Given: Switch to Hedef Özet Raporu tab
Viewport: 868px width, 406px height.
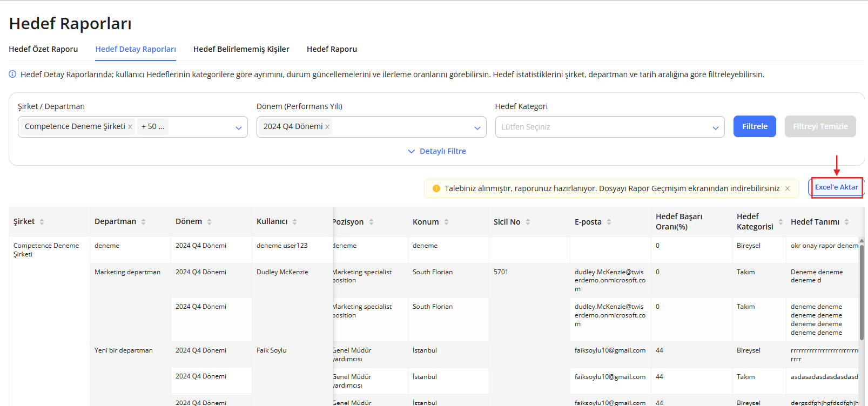Looking at the screenshot, I should point(43,49).
